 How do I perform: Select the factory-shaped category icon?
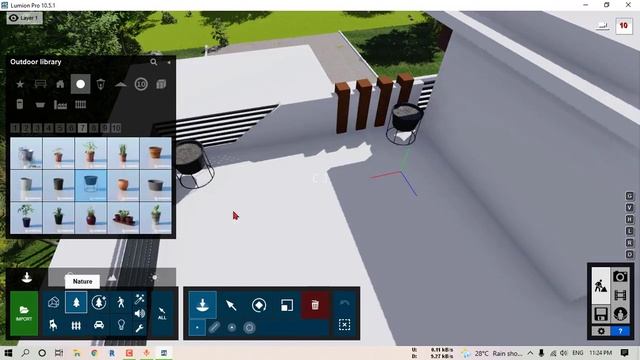click(x=60, y=104)
